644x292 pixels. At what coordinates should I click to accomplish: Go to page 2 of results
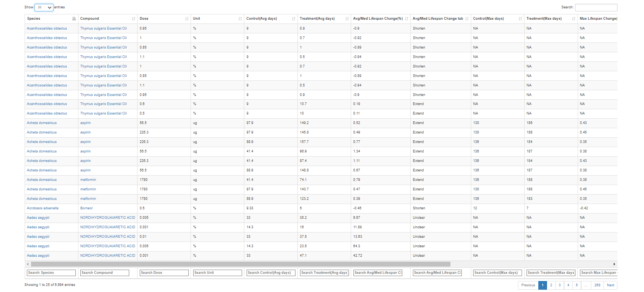(x=551, y=285)
